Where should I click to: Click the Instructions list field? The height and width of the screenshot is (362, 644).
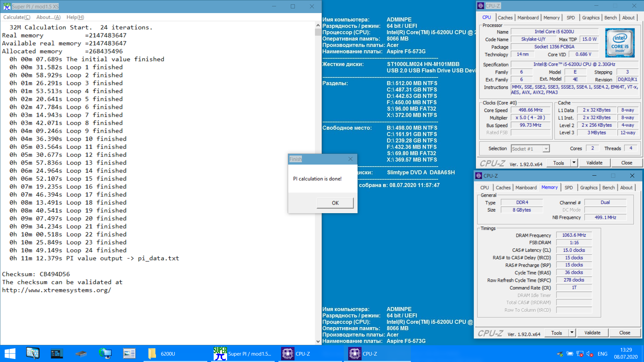point(574,89)
